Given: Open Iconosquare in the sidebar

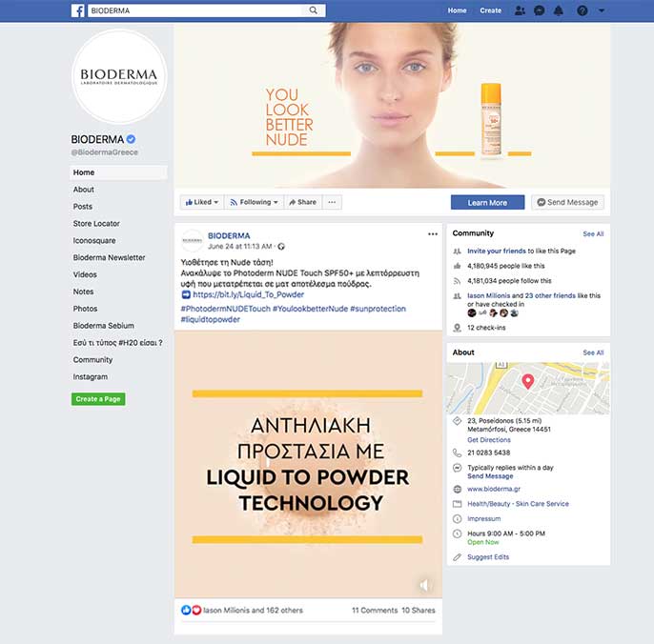Looking at the screenshot, I should coord(94,241).
